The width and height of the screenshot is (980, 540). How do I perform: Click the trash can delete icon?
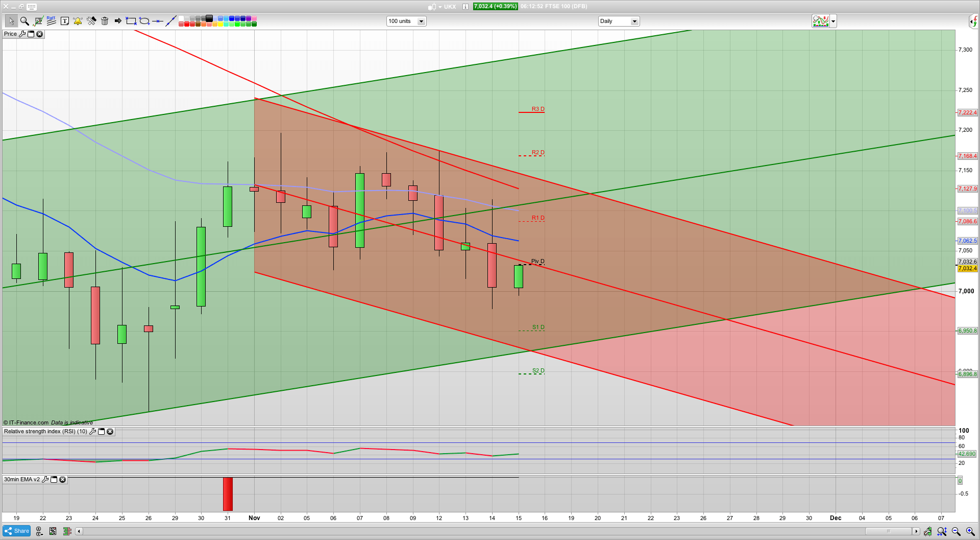[105, 21]
